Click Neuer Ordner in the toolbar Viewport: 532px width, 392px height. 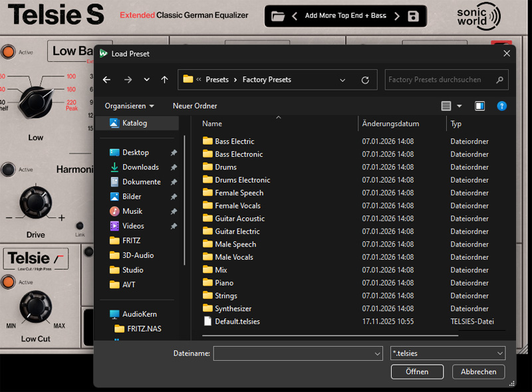pos(195,106)
